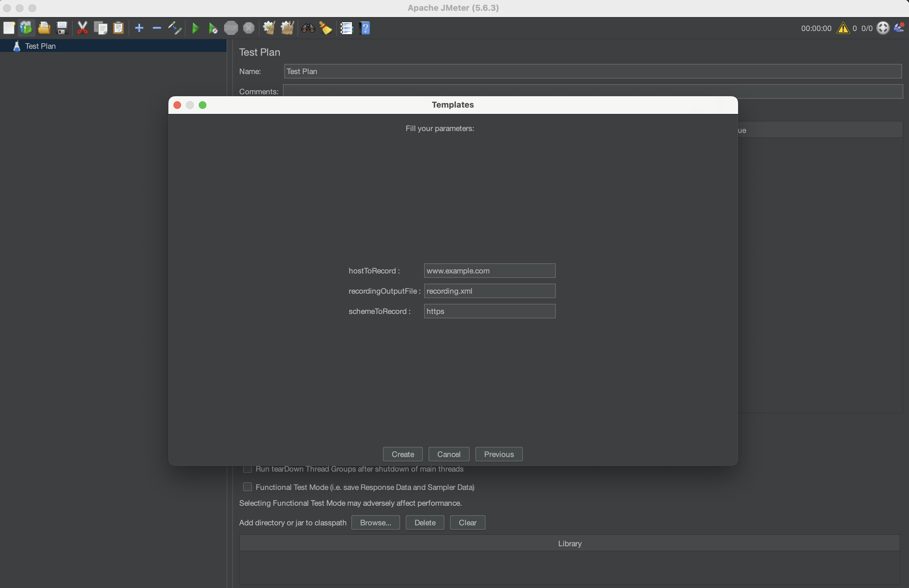
Task: Go back with the Previous button
Action: tap(498, 454)
